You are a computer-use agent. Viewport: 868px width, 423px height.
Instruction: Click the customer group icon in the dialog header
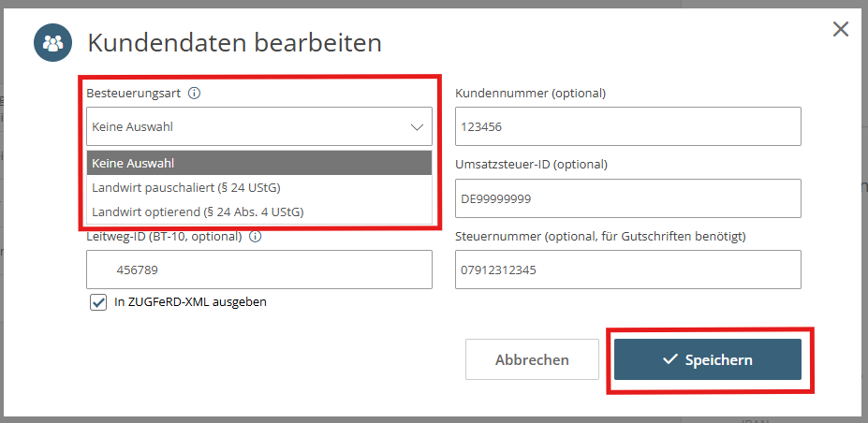[53, 43]
